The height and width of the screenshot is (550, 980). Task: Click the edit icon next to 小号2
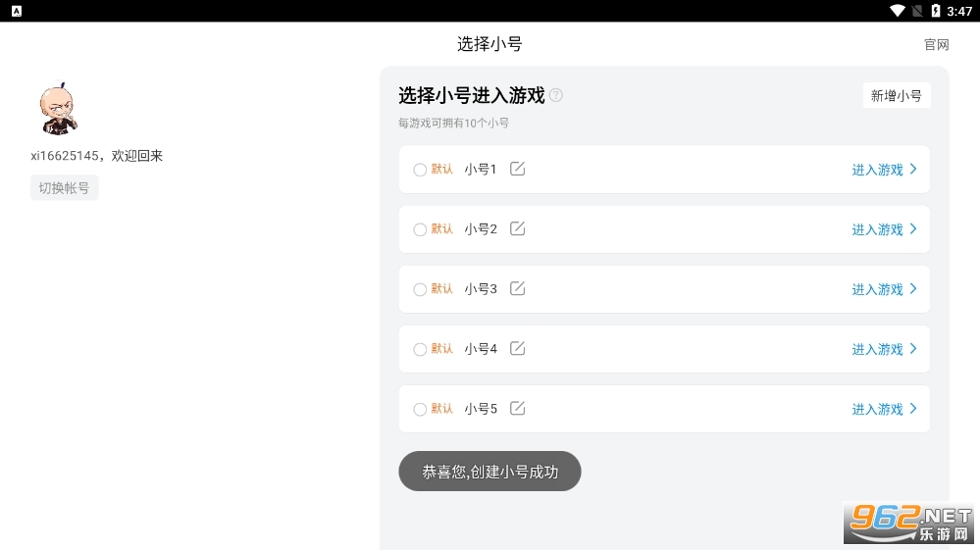pyautogui.click(x=518, y=228)
